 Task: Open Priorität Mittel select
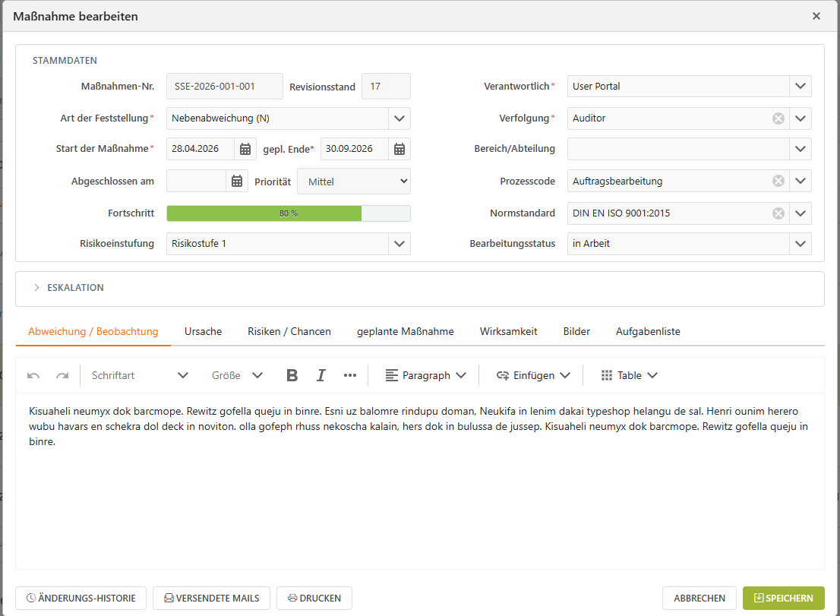pos(354,182)
